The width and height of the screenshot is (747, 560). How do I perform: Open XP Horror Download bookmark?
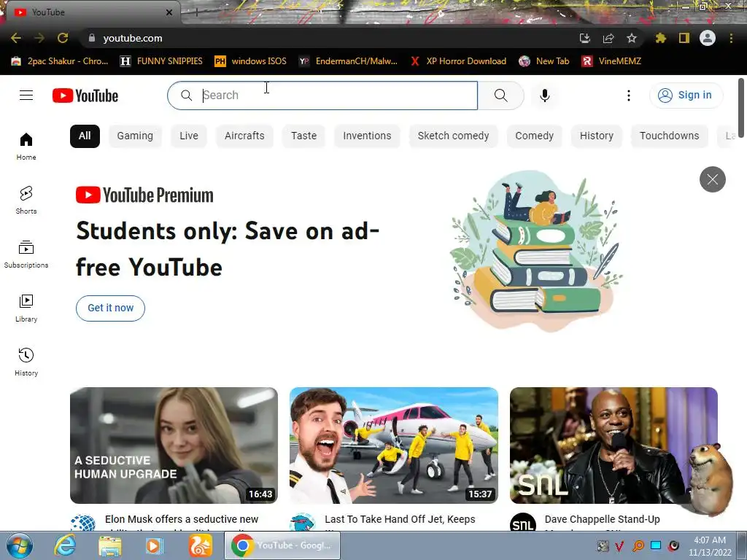pyautogui.click(x=459, y=61)
